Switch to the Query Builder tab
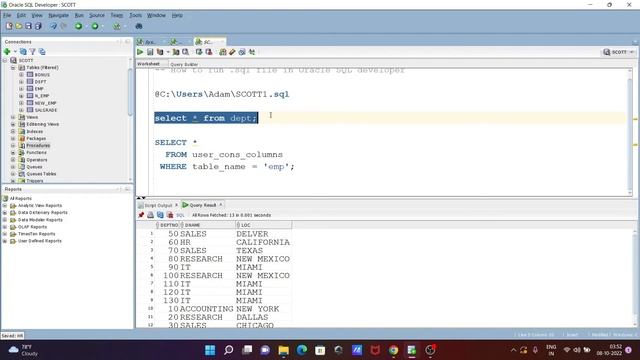 coord(184,64)
